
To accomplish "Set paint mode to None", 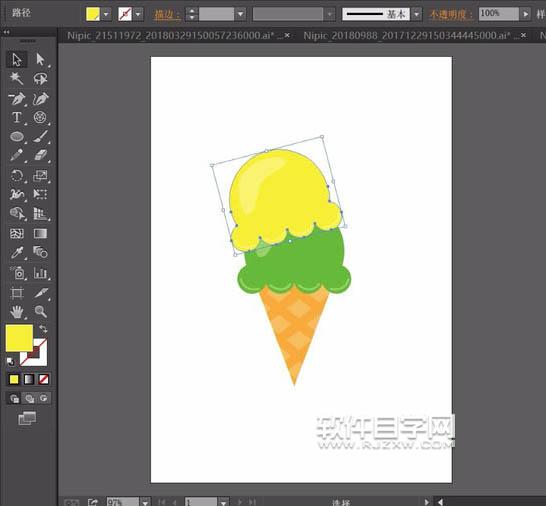I will 44,379.
